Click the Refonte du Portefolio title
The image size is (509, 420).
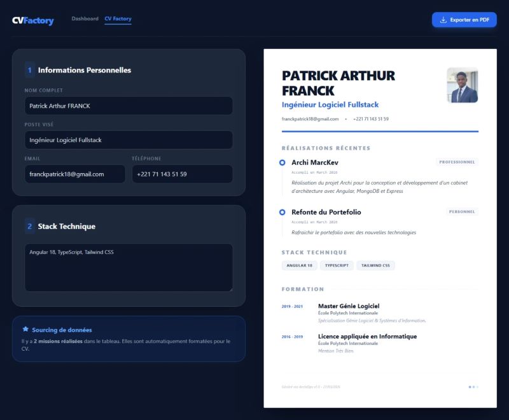tap(326, 212)
